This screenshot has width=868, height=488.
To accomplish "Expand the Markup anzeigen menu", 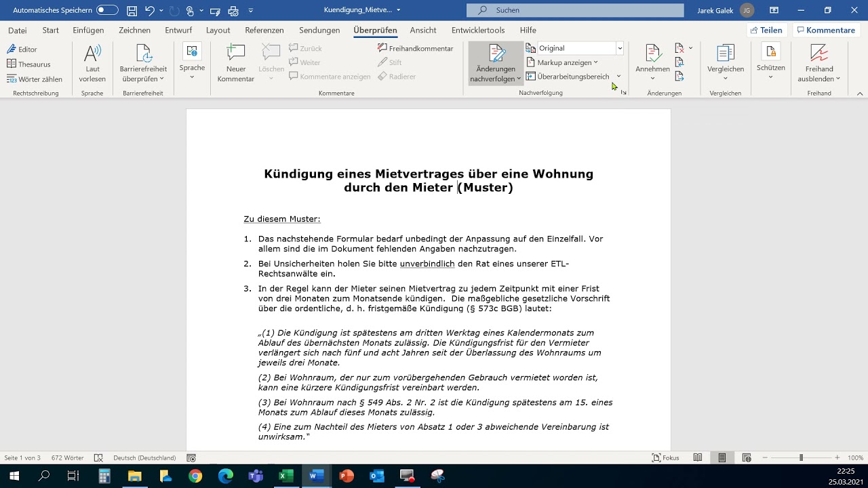I will coord(562,62).
